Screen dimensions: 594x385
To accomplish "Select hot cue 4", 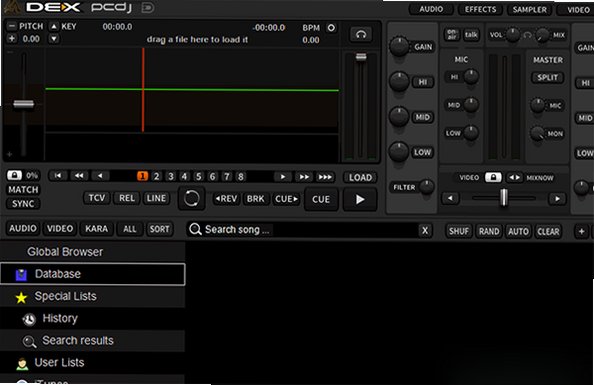I will (x=184, y=176).
